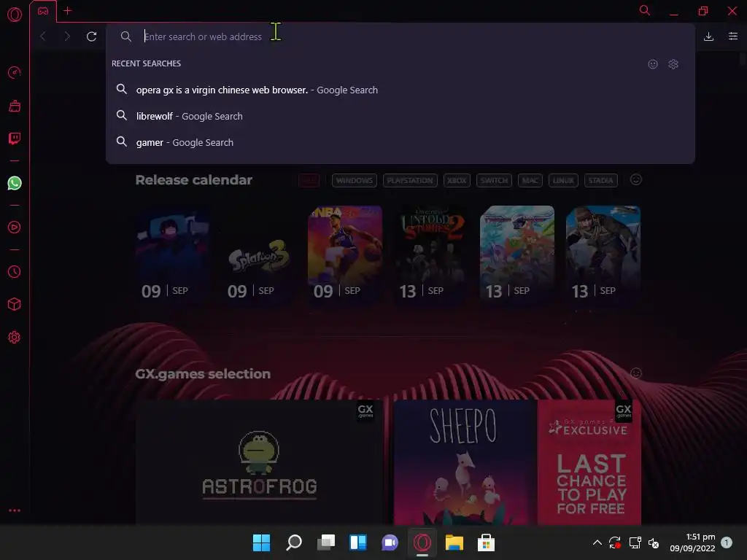The width and height of the screenshot is (747, 560).
Task: Open the 'Last chance to play for free' banner
Action: point(589,462)
